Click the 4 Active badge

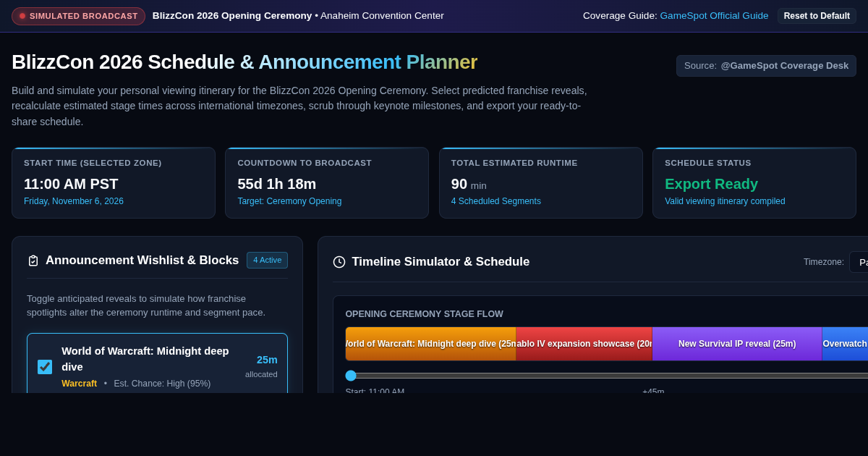point(267,261)
